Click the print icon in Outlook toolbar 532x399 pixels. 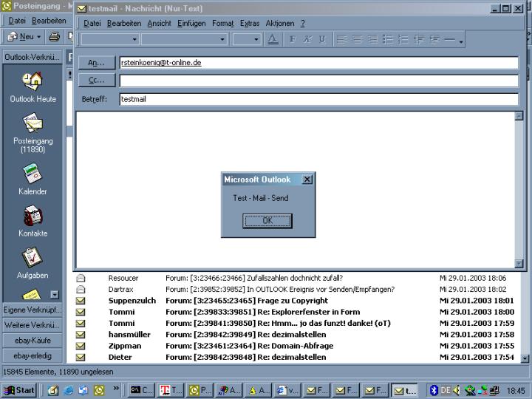(x=55, y=36)
